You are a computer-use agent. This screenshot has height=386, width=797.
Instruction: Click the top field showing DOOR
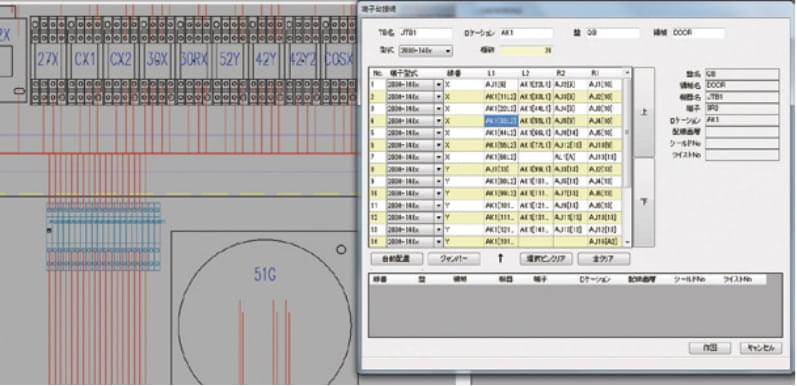click(x=698, y=33)
